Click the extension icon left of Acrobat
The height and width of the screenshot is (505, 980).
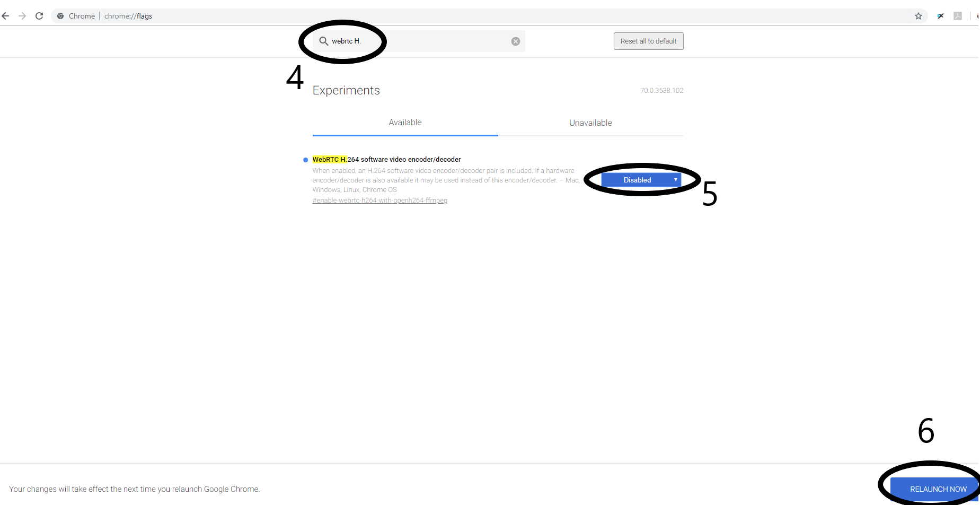pos(940,16)
